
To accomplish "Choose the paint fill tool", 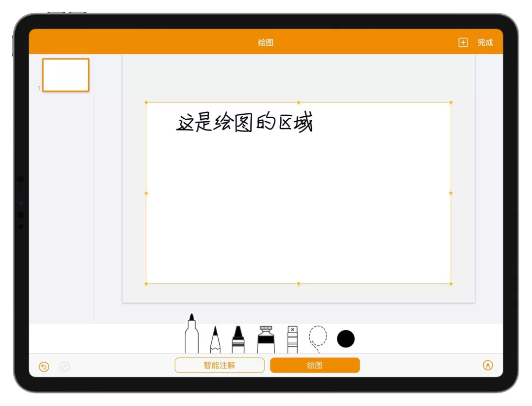I will coord(266,339).
